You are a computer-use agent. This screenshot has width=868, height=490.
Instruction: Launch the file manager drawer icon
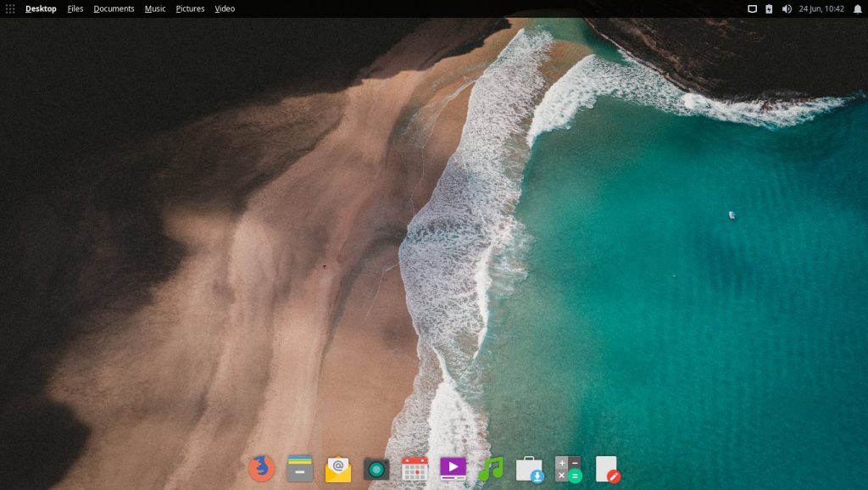point(300,469)
